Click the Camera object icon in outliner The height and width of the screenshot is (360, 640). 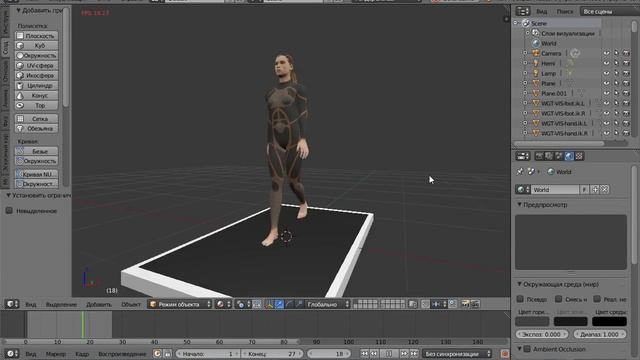(536, 53)
